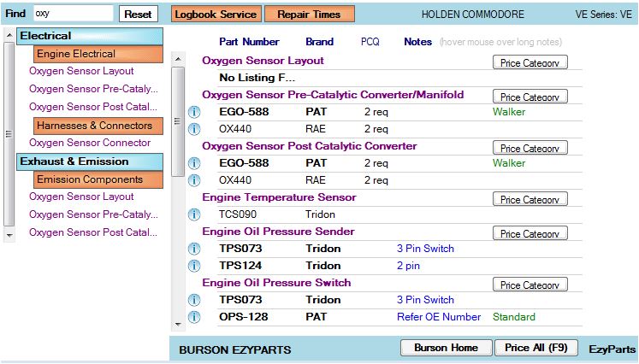Select part number OX440 under Post Catalytic Converter
The height and width of the screenshot is (364, 639).
click(235, 180)
